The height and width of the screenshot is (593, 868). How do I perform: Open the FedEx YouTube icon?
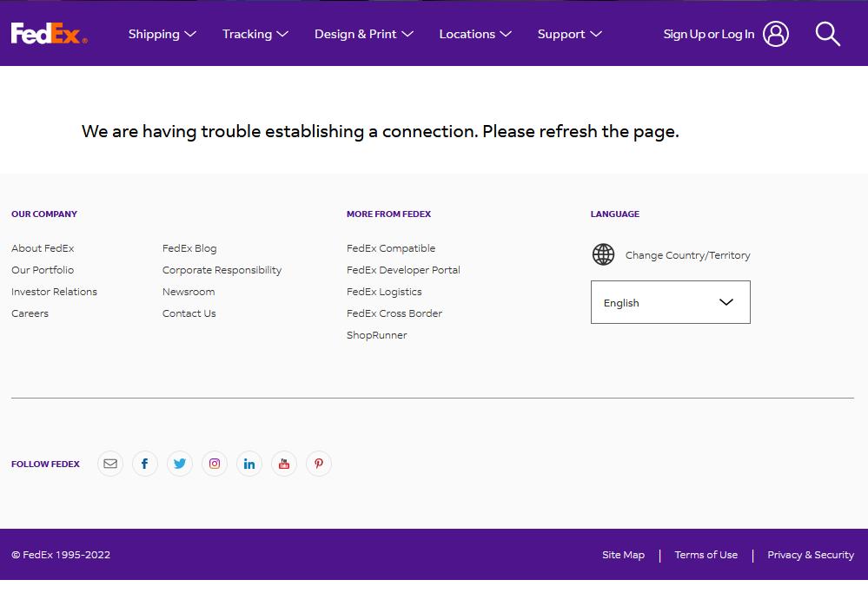[284, 464]
